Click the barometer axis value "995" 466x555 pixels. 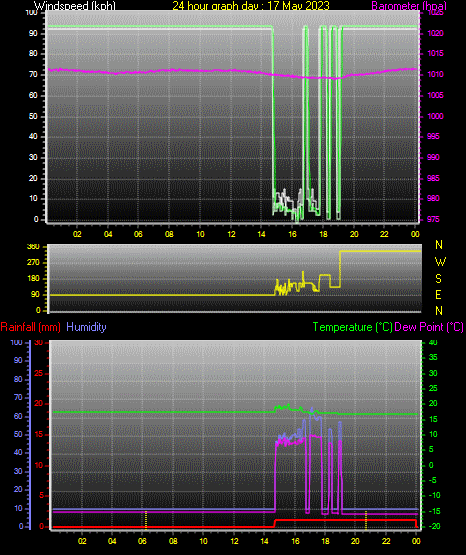tap(433, 136)
